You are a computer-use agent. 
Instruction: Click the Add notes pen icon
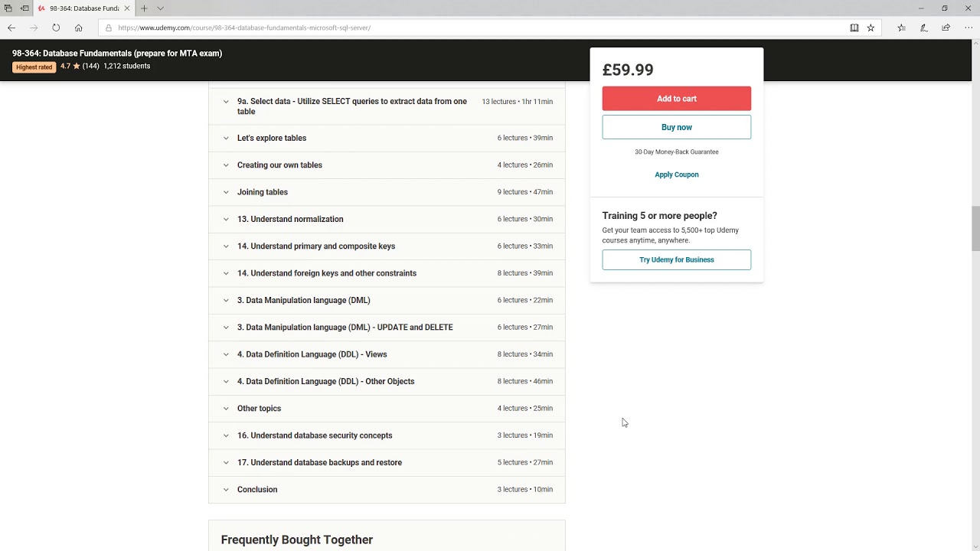coord(923,28)
